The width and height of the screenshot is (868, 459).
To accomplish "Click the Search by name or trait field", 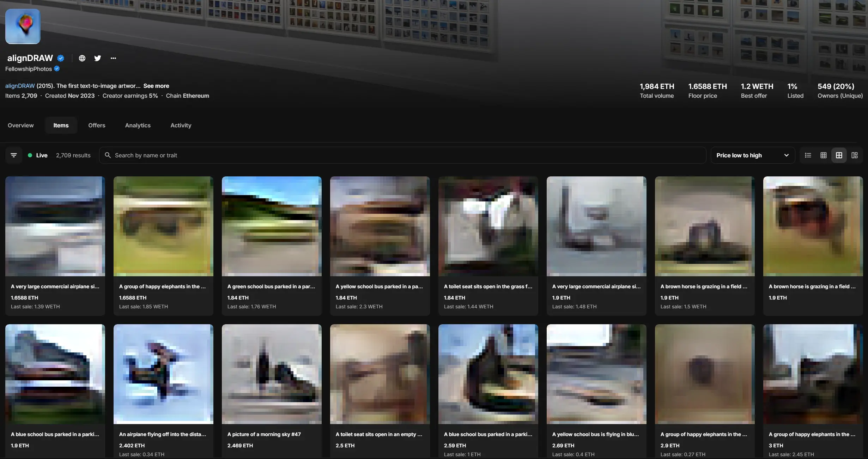I will [x=402, y=155].
